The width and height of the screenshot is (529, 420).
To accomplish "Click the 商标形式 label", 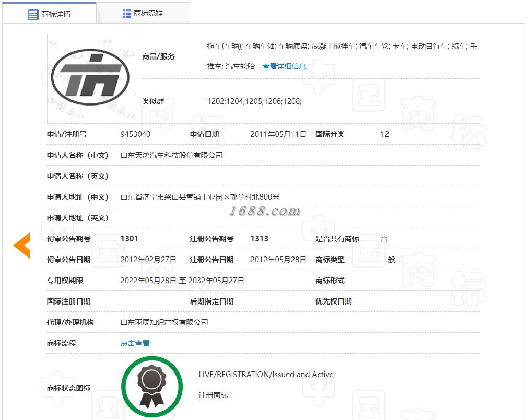I will tap(330, 281).
